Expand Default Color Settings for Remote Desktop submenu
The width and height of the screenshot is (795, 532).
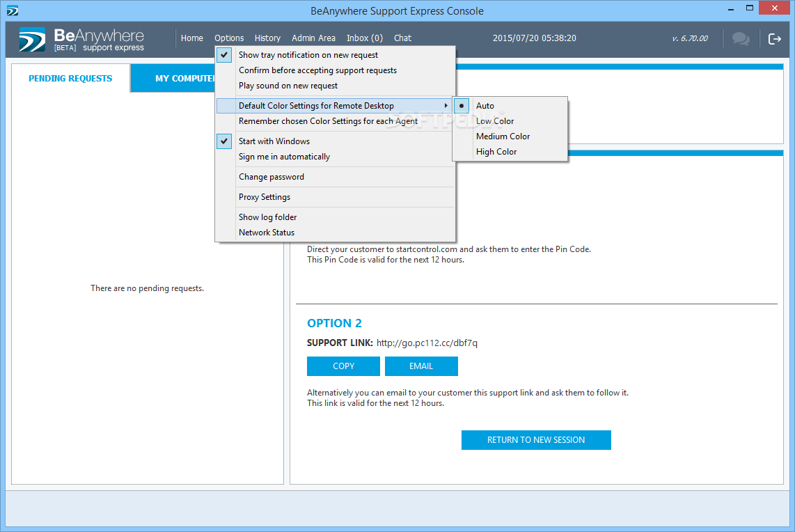point(336,105)
